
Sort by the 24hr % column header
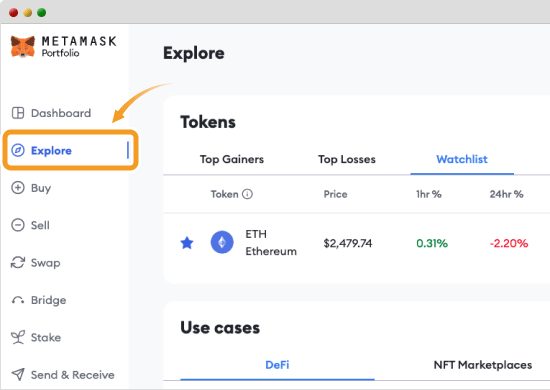pos(507,194)
